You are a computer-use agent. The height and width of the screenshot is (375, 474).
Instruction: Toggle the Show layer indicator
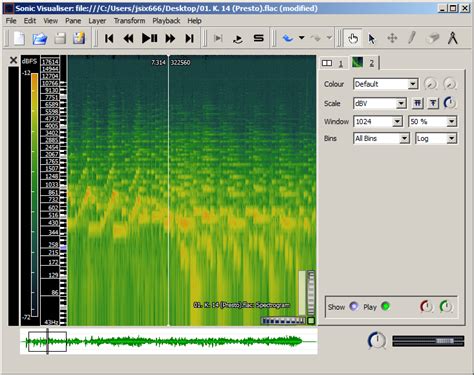354,306
